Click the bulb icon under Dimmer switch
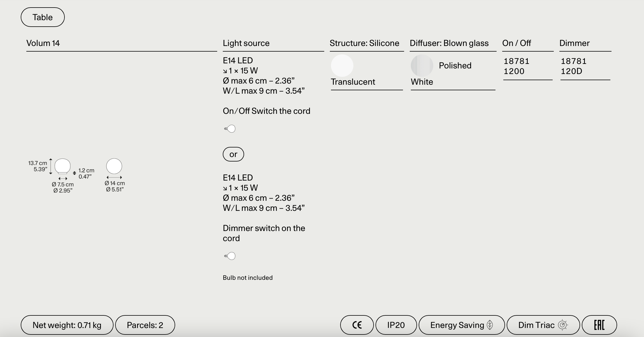 [230, 256]
